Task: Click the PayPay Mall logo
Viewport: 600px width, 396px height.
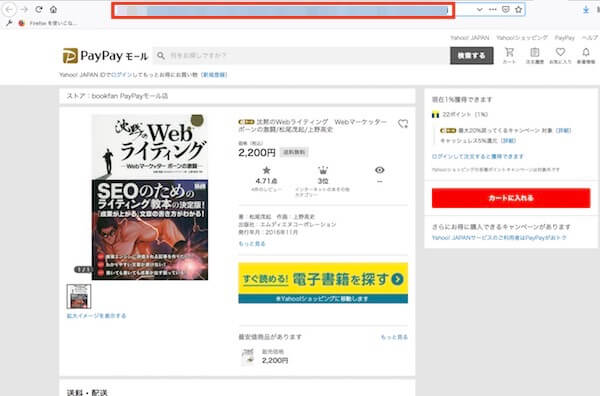Action: point(105,56)
